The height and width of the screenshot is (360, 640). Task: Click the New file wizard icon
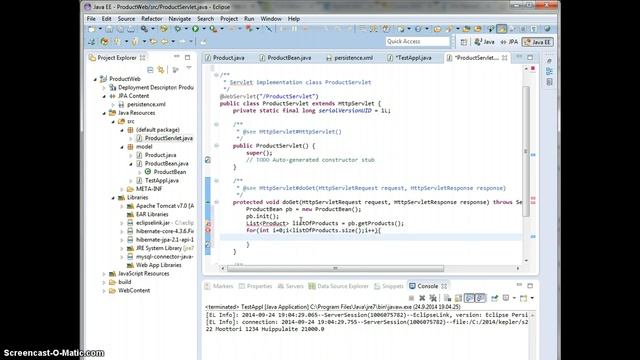pyautogui.click(x=92, y=29)
